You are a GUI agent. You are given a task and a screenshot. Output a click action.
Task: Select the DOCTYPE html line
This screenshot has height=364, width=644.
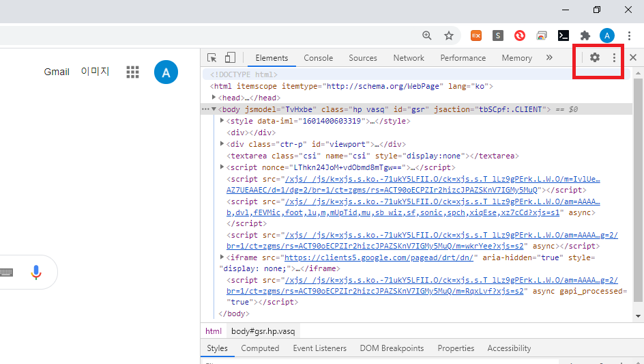coord(244,74)
